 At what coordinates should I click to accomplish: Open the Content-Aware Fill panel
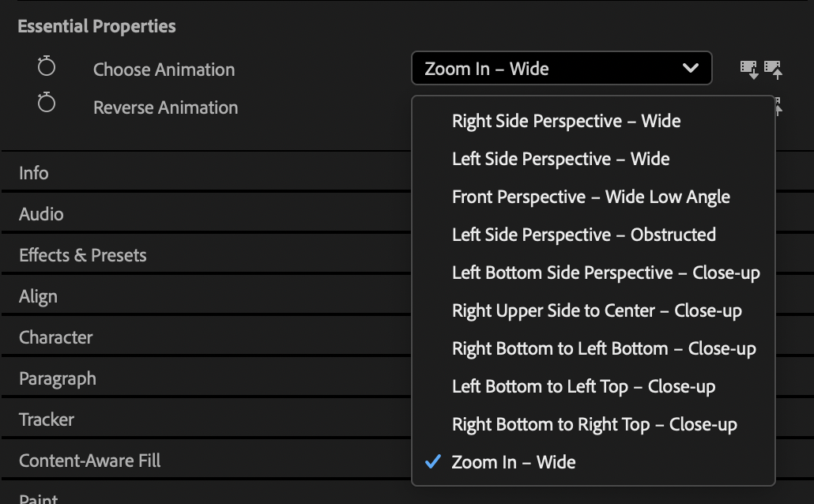click(90, 461)
